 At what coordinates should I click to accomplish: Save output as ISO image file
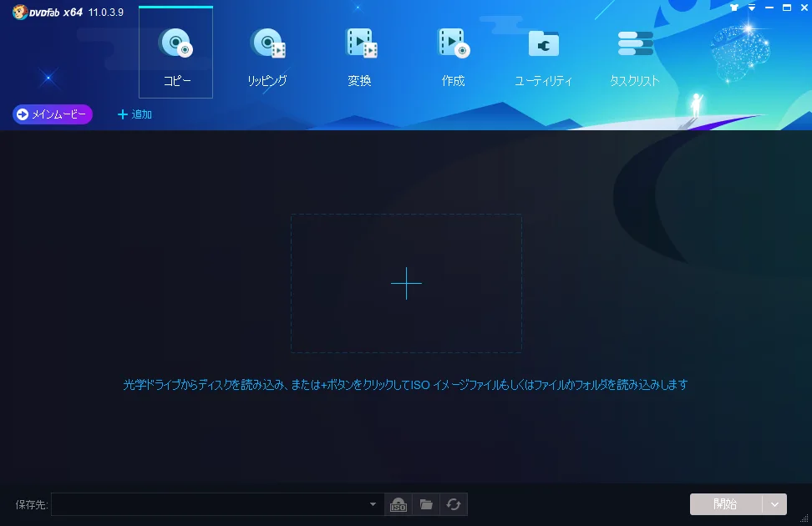[398, 504]
